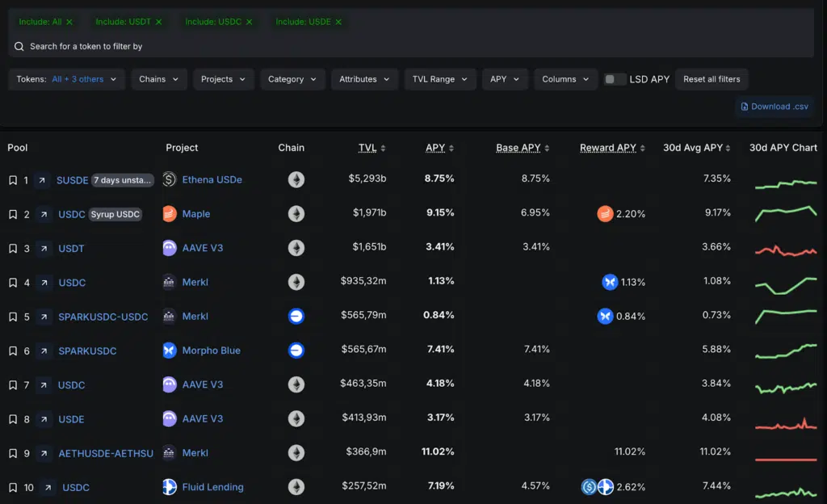Download pool data as CSV
This screenshot has height=504, width=827.
point(774,106)
